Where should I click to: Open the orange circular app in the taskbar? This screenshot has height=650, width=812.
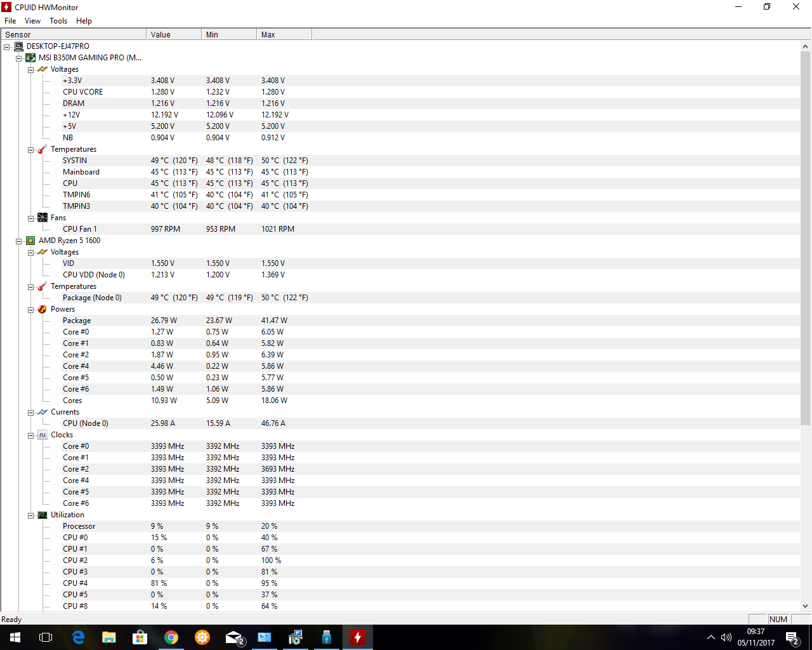(202, 637)
